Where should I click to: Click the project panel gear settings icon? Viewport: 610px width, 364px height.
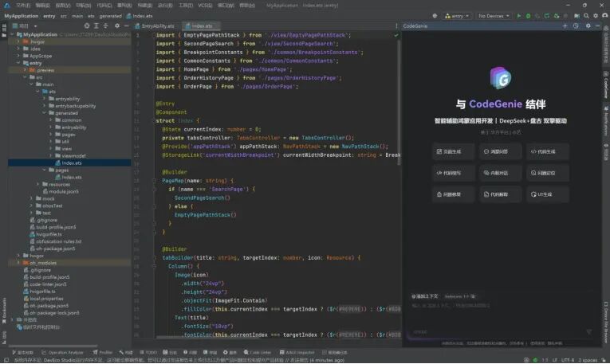[x=117, y=26]
